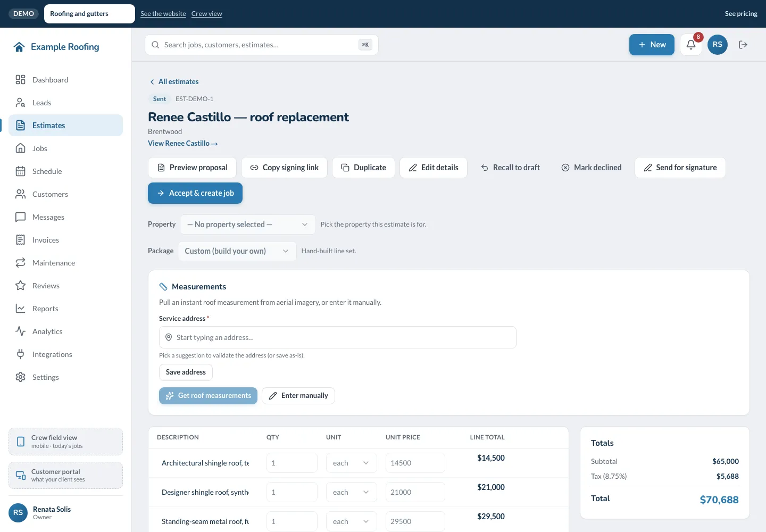This screenshot has width=766, height=532.
Task: Click the Save address button
Action: [x=186, y=372]
